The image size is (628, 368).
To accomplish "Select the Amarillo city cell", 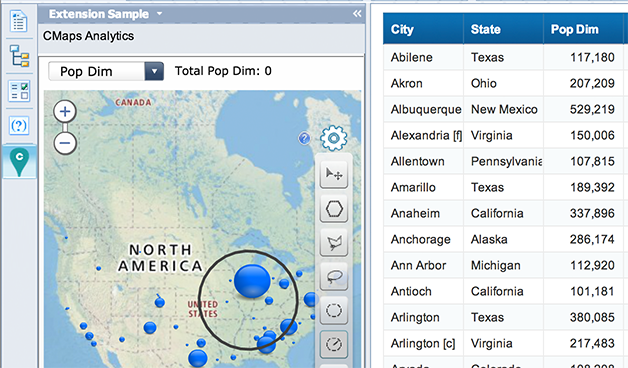I will [423, 187].
